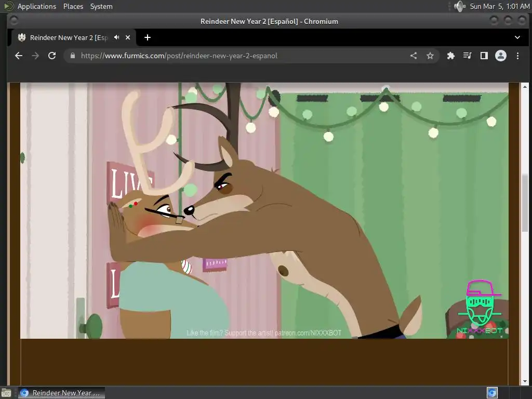The image size is (532, 399).
Task: Mute tab via speaker icon
Action: pos(116,37)
